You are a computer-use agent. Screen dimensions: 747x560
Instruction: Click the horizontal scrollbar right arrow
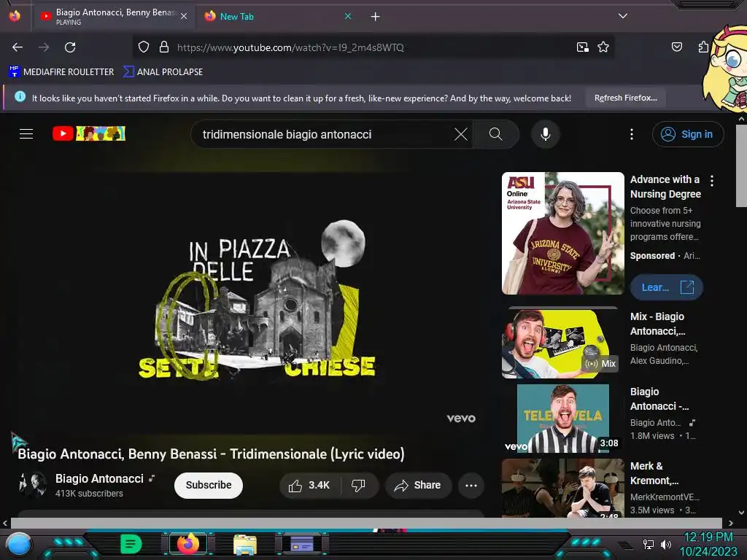pos(730,523)
